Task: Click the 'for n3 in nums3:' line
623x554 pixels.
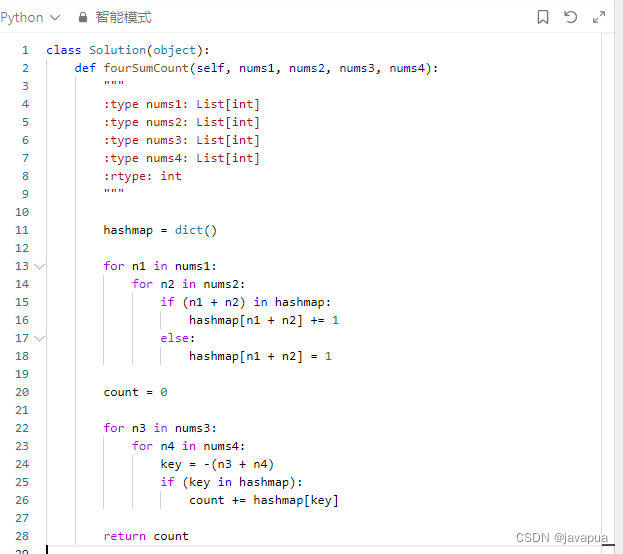Action: pyautogui.click(x=160, y=428)
